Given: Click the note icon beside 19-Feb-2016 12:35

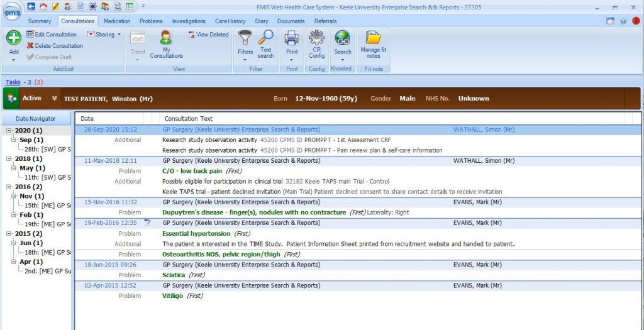Looking at the screenshot, I should 148,223.
